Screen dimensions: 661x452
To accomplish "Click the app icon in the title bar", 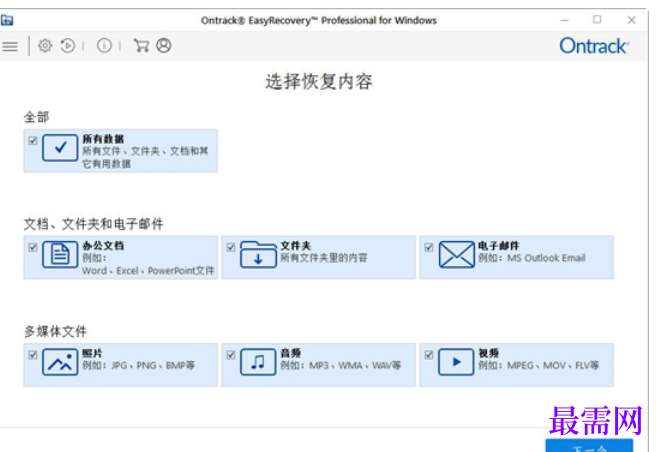I will 7,20.
